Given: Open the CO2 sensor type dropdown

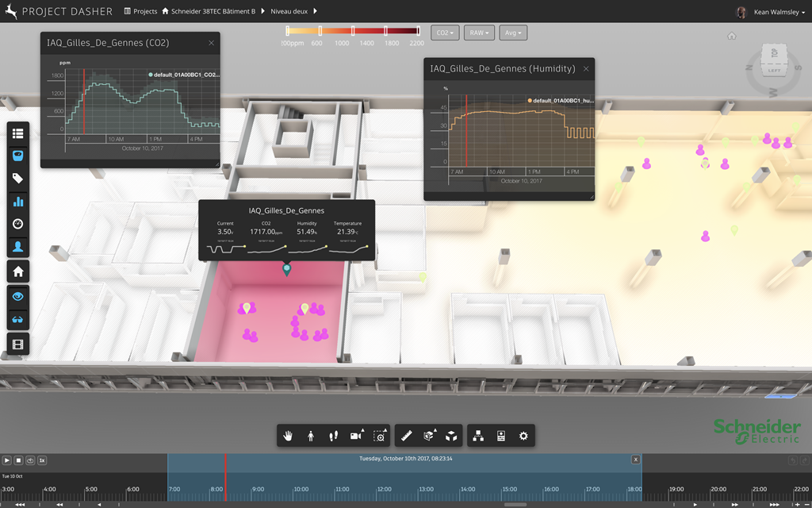Looking at the screenshot, I should (445, 33).
